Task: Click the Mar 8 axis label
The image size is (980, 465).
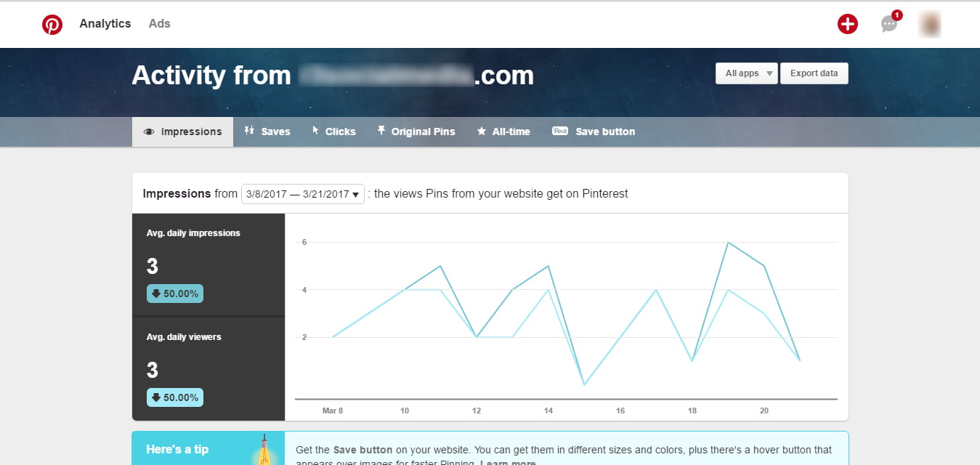Action: (x=333, y=411)
